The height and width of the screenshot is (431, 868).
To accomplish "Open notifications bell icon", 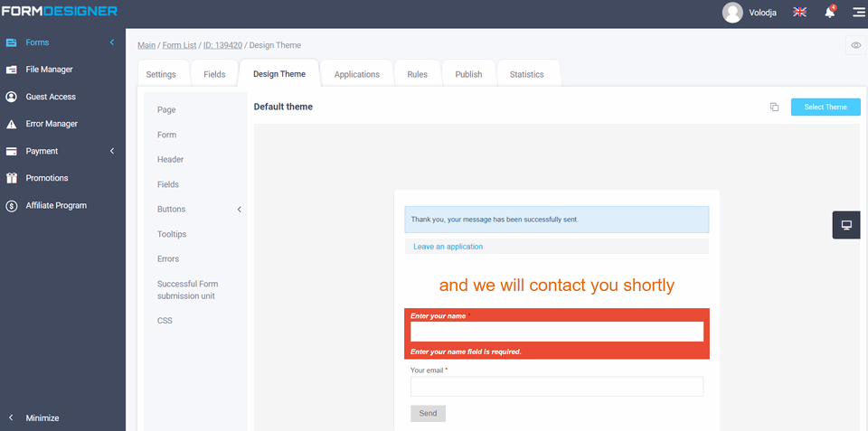I will click(830, 12).
